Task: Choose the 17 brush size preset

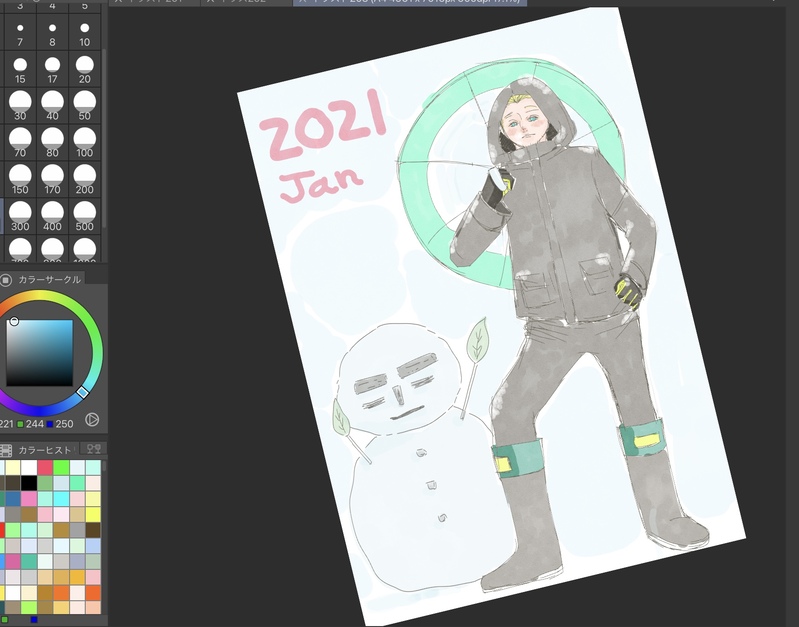Action: [52, 69]
